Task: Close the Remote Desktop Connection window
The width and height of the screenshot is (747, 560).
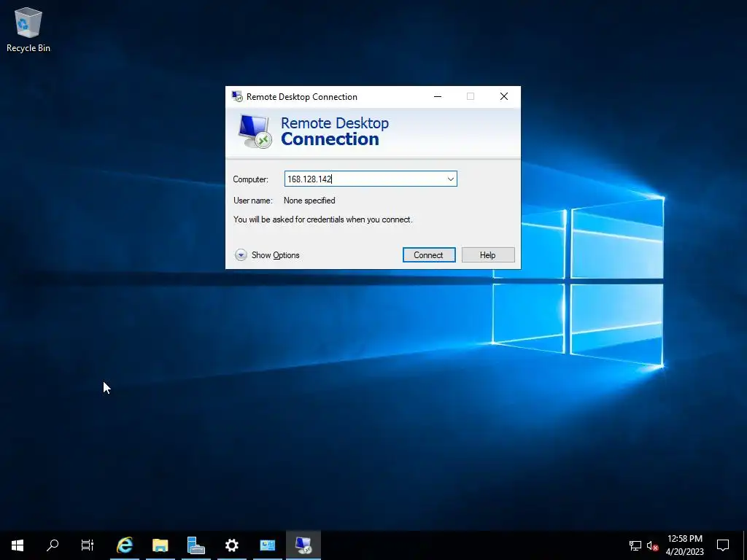Action: coord(503,97)
